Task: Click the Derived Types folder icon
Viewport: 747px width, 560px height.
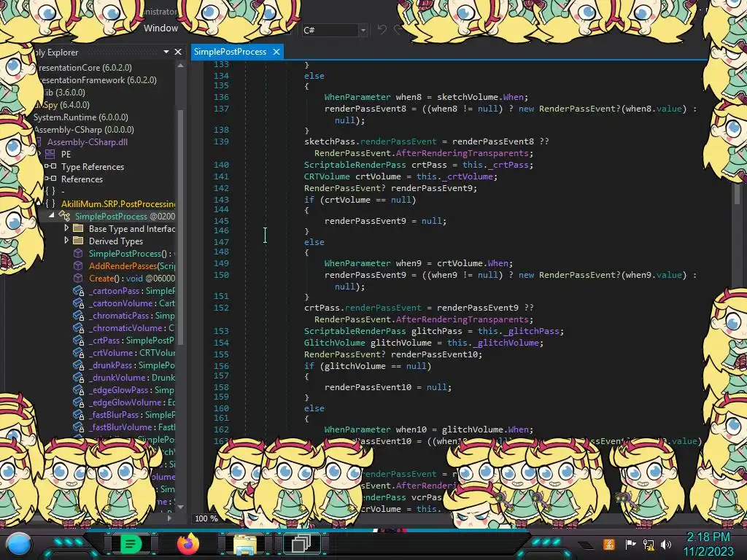Action: click(78, 241)
